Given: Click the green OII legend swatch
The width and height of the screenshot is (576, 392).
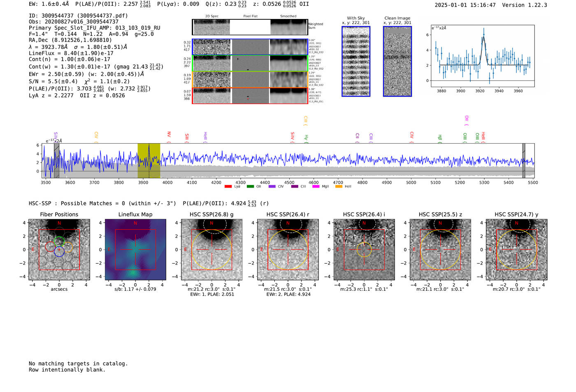Looking at the screenshot, I should point(250,186).
